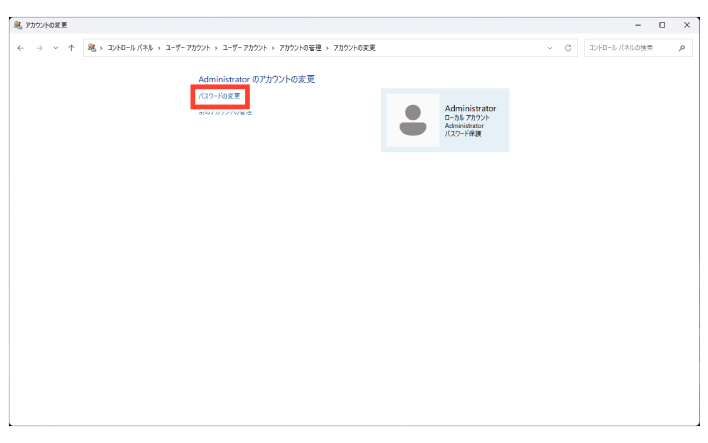
Task: Click the Administrator avatar picture
Action: [413, 120]
